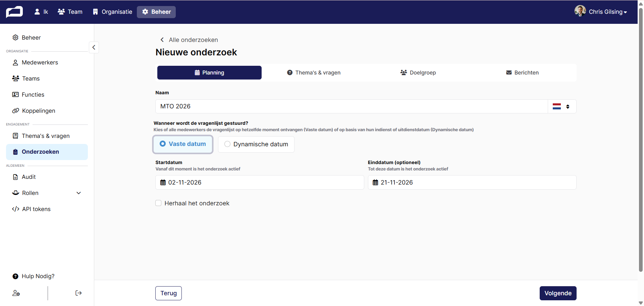The height and width of the screenshot is (306, 644).
Task: Select the Vaste datum radio option
Action: point(183,144)
